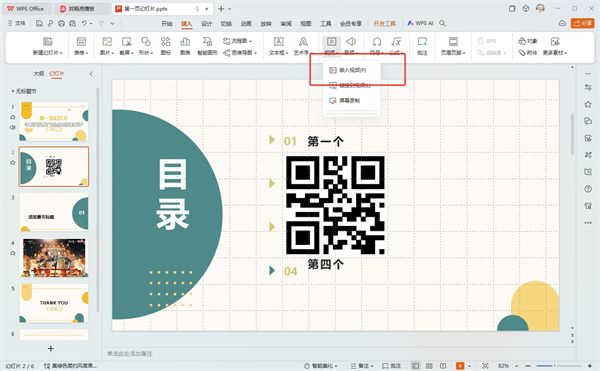
Task: Select Screen Recording (屏幕录制) menu item
Action: [x=352, y=101]
